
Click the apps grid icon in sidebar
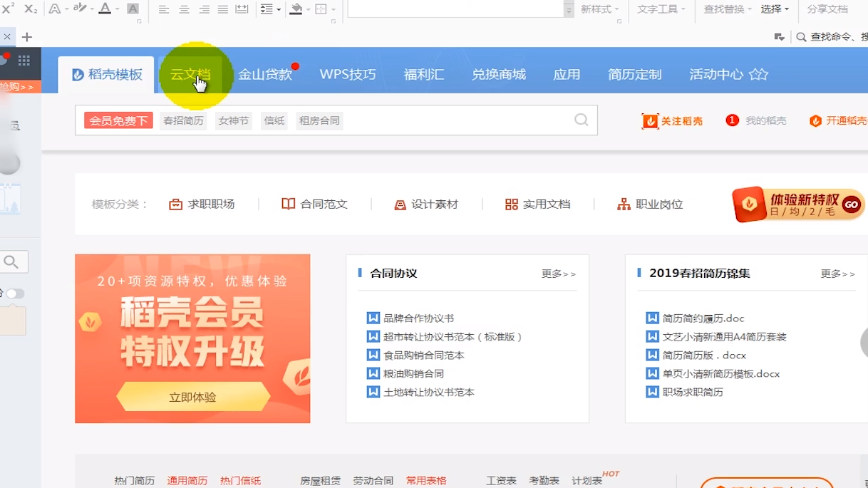(24, 61)
